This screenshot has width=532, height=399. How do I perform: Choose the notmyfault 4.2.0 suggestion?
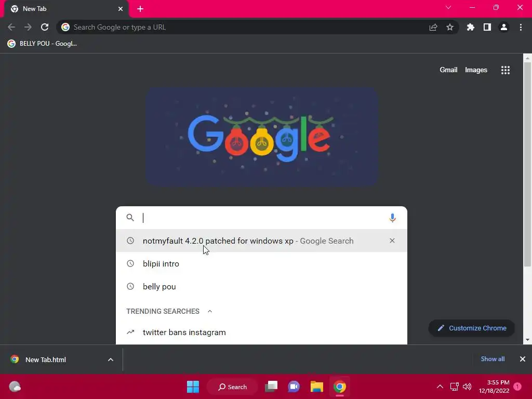pos(261,241)
